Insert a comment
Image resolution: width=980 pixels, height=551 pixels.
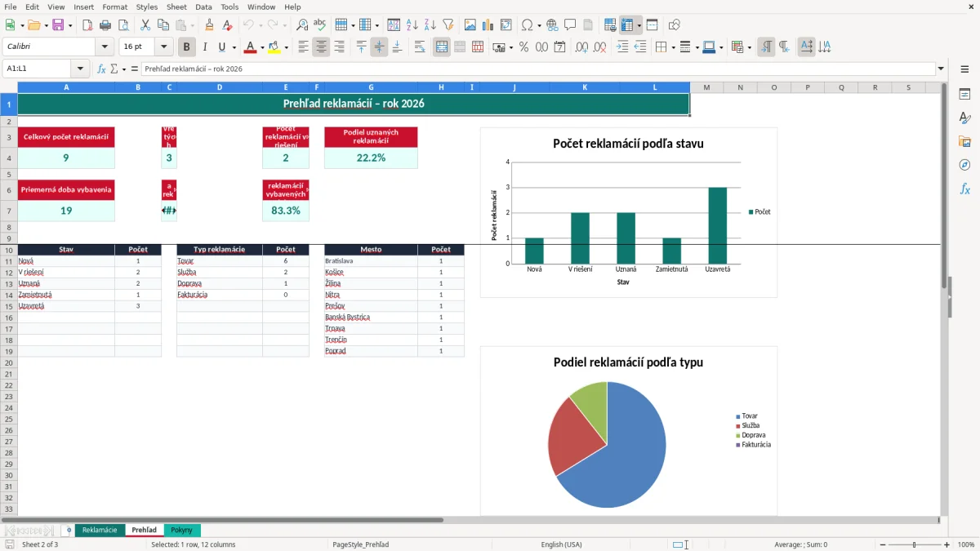(570, 25)
